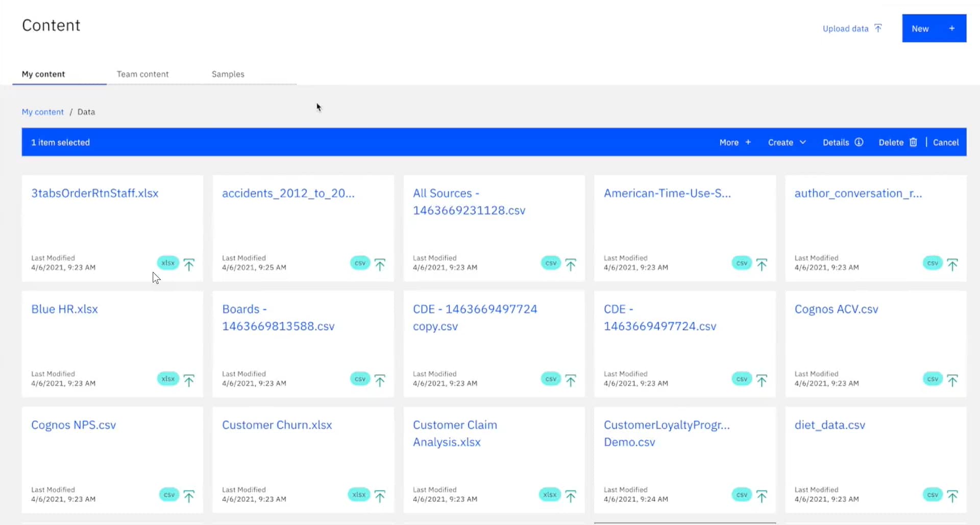Click xlsx badge on Blue HR.xlsx card
Image resolution: width=980 pixels, height=525 pixels.
tap(168, 379)
